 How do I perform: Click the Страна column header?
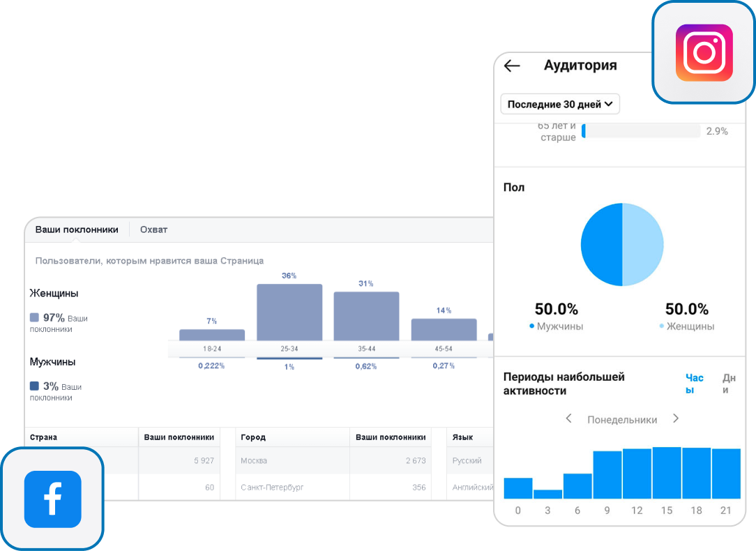(x=43, y=437)
